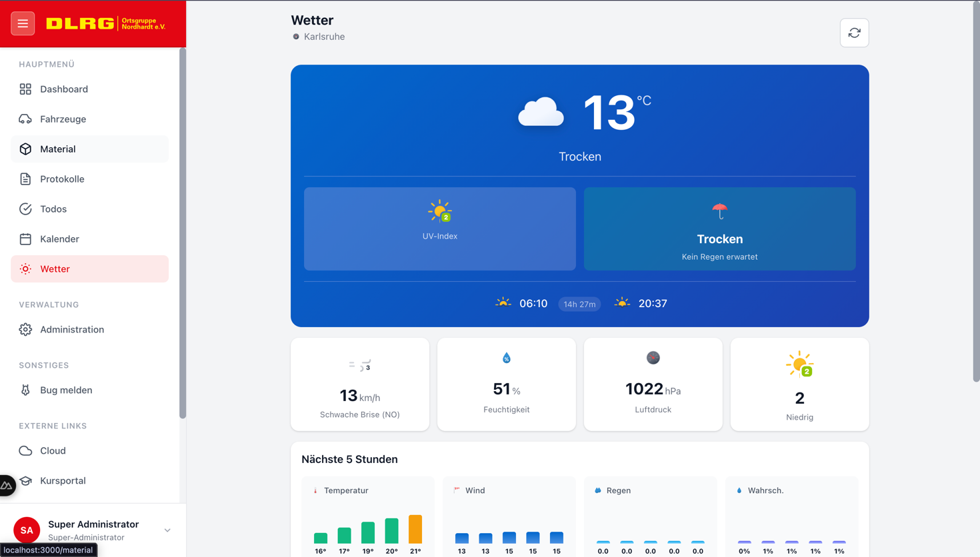Click the Fahrzeuge car icon
The height and width of the screenshot is (557, 980).
click(x=25, y=119)
